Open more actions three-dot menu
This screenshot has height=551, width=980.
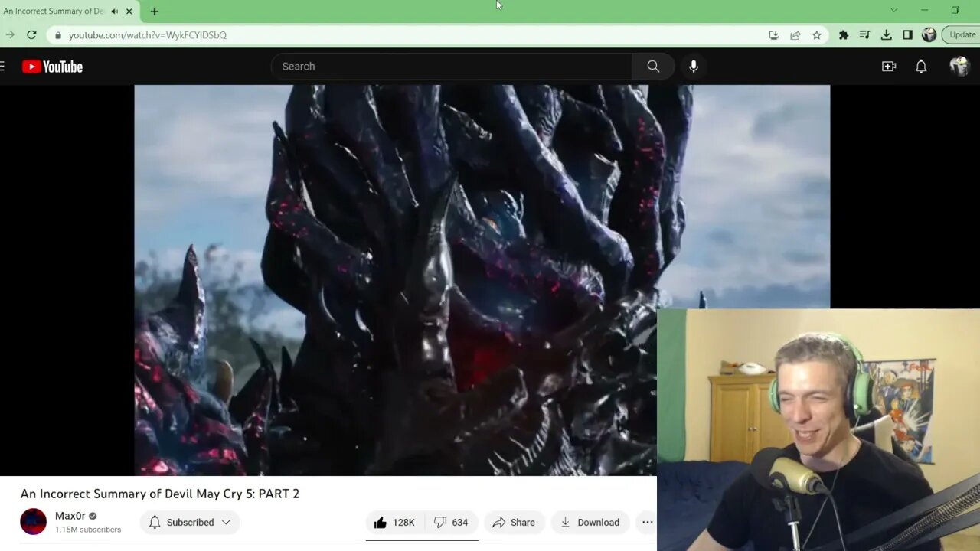647,523
